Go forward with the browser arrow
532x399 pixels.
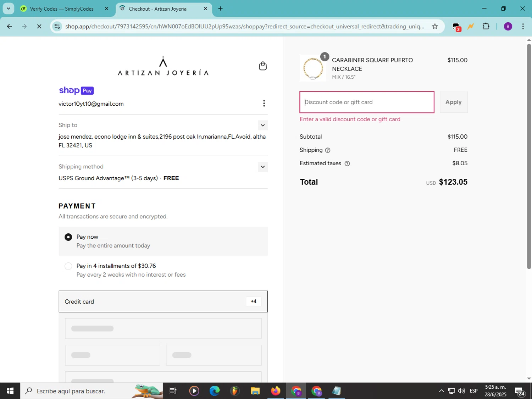[x=24, y=26]
